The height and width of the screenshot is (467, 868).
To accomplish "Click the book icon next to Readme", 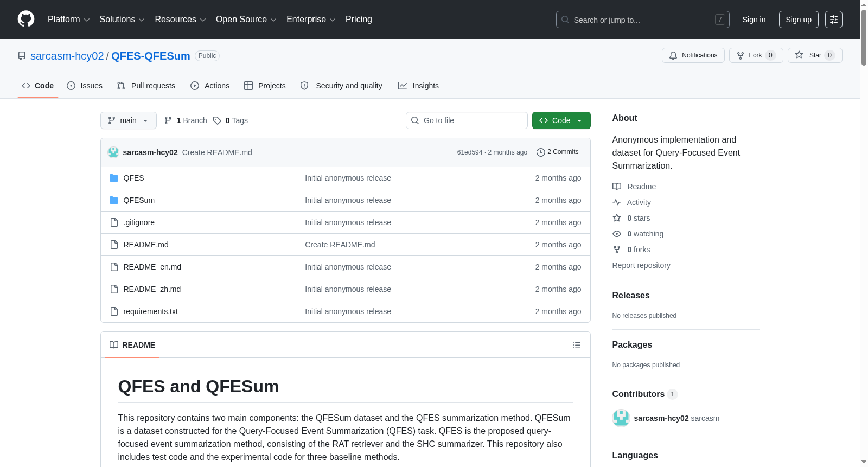I will [617, 187].
